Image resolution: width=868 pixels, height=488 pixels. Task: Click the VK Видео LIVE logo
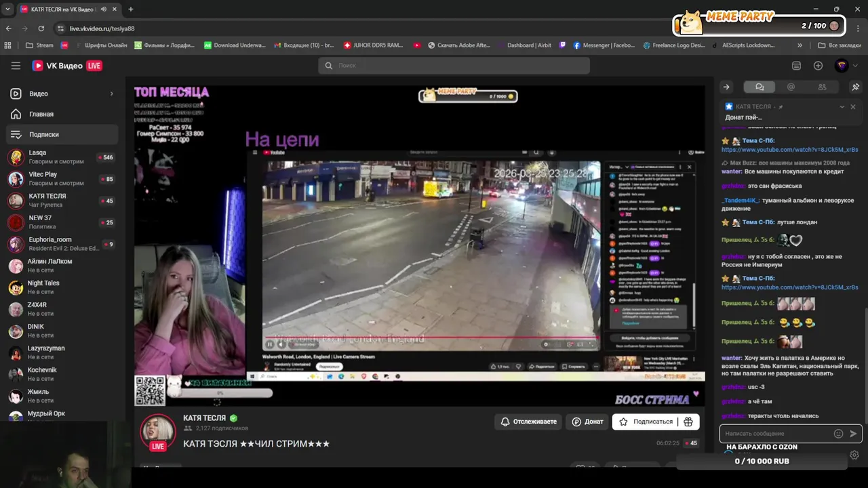point(67,66)
